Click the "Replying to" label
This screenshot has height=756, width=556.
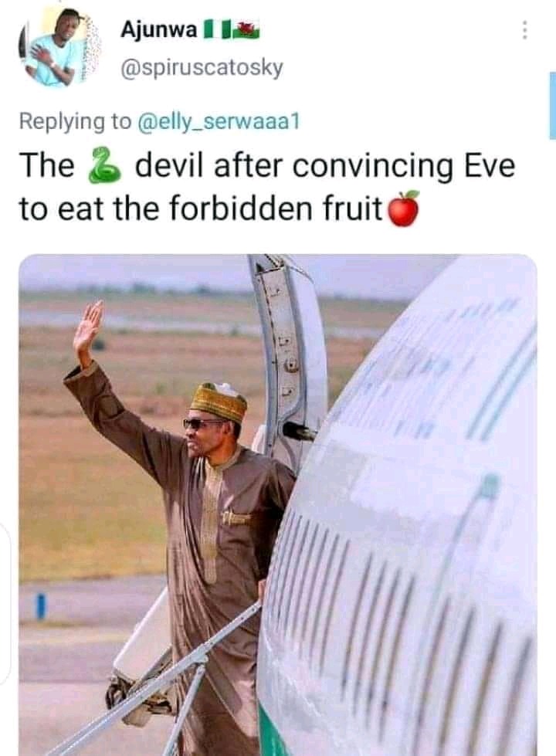75,121
